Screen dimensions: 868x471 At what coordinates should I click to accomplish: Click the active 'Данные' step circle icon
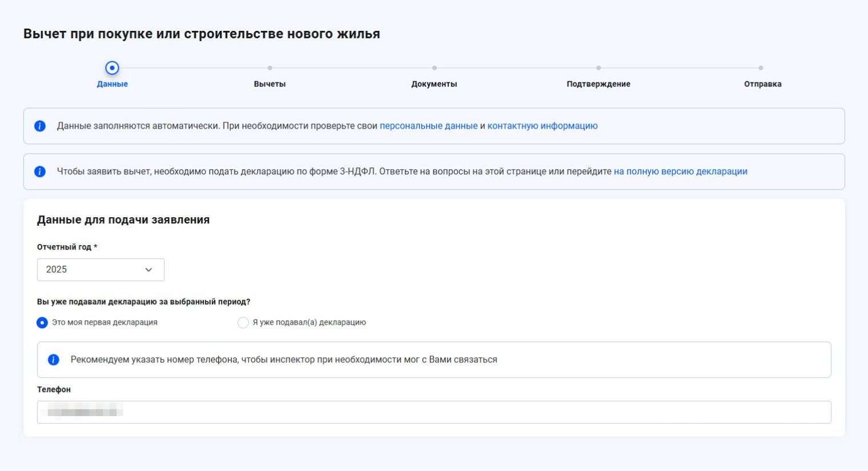click(x=112, y=68)
